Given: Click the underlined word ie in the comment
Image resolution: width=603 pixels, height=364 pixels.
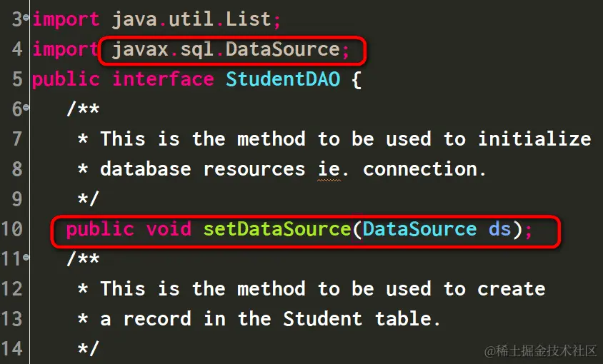Looking at the screenshot, I should 329,169.
